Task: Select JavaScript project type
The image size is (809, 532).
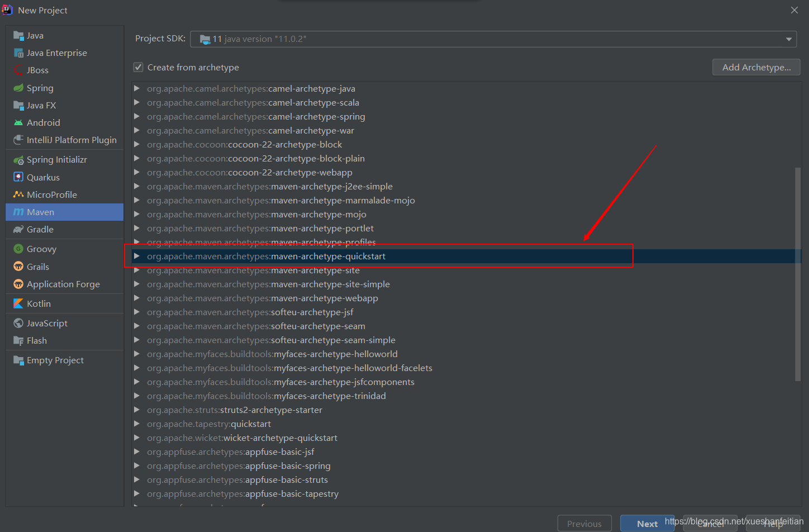Action: (65, 324)
